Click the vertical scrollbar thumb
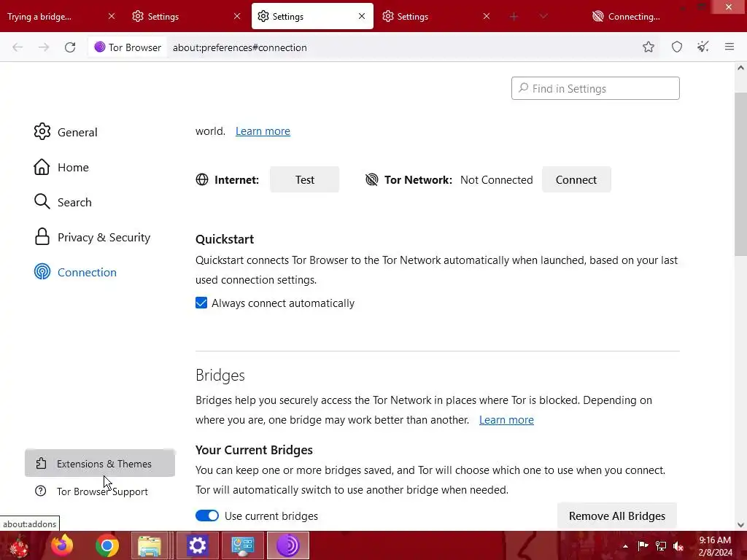The image size is (747, 560). point(740,174)
